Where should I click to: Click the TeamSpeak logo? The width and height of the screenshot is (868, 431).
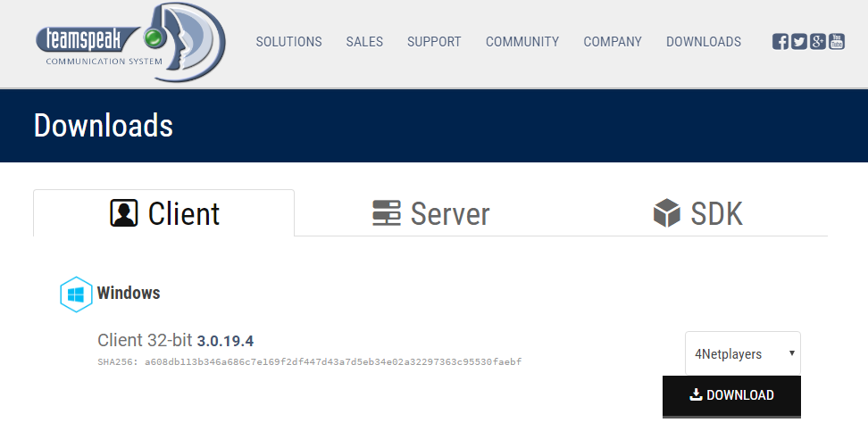click(x=130, y=42)
